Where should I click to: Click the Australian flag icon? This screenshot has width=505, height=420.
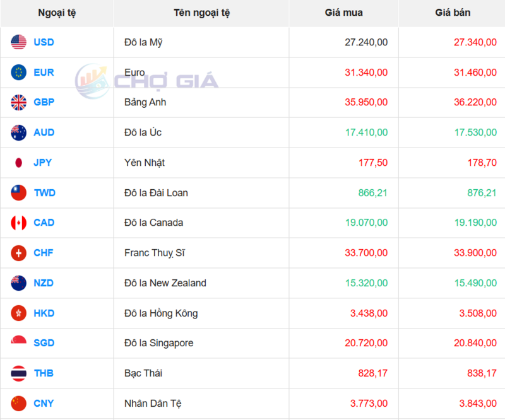(x=18, y=132)
